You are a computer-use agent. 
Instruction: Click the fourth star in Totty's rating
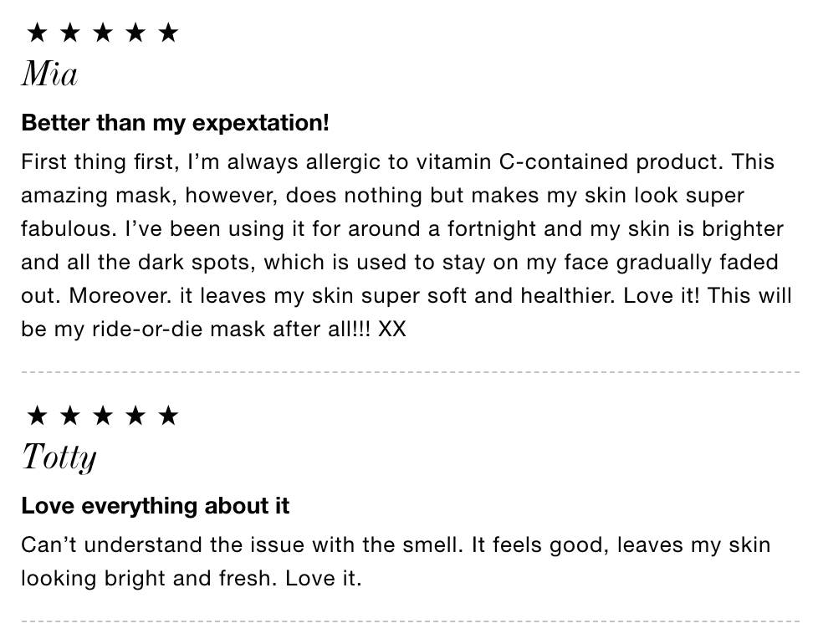135,416
